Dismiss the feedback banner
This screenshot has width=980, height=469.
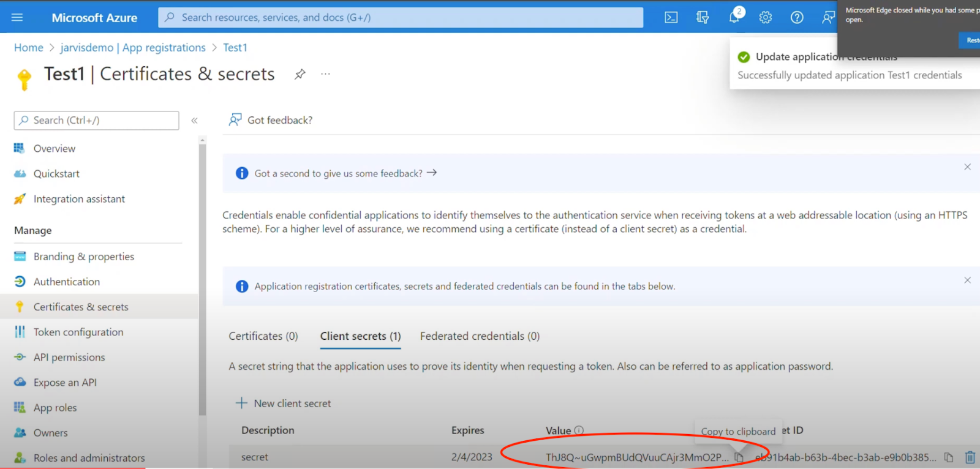[968, 167]
